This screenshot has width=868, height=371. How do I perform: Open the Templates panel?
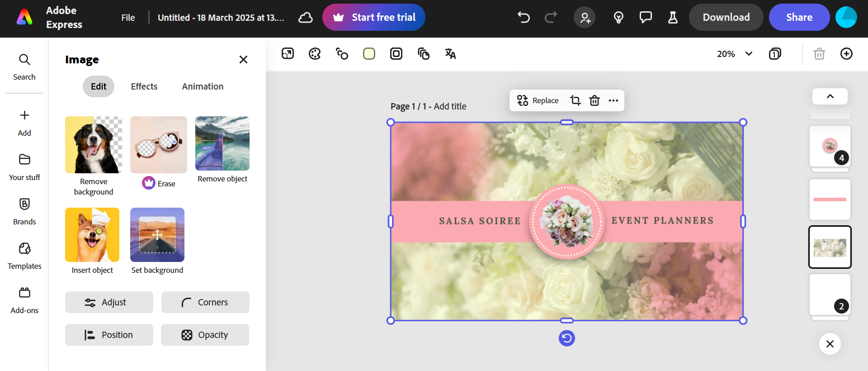24,256
